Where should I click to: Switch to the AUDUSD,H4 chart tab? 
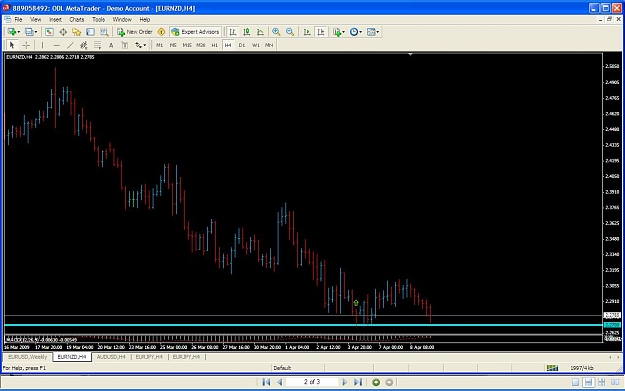111,357
